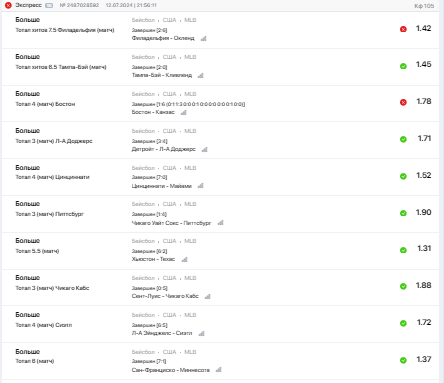Image resolution: width=444 pixels, height=383 pixels.
Task: Open the Сент-Луис - Чикаго Кабс match
Action: pyautogui.click(x=165, y=296)
